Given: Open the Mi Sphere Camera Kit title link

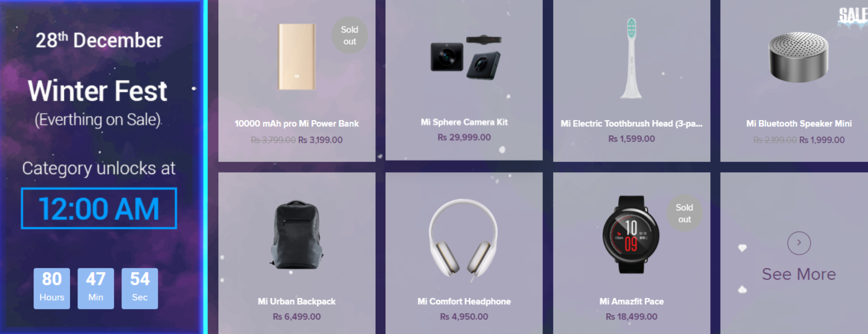Looking at the screenshot, I should (x=464, y=122).
